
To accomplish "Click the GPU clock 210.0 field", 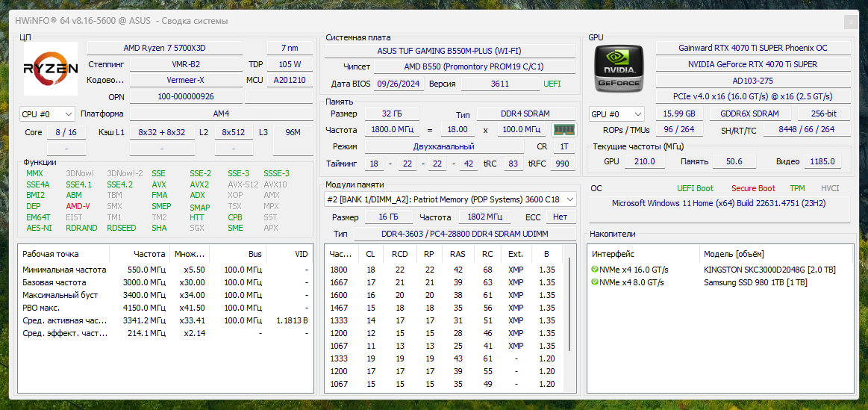I will (x=644, y=162).
